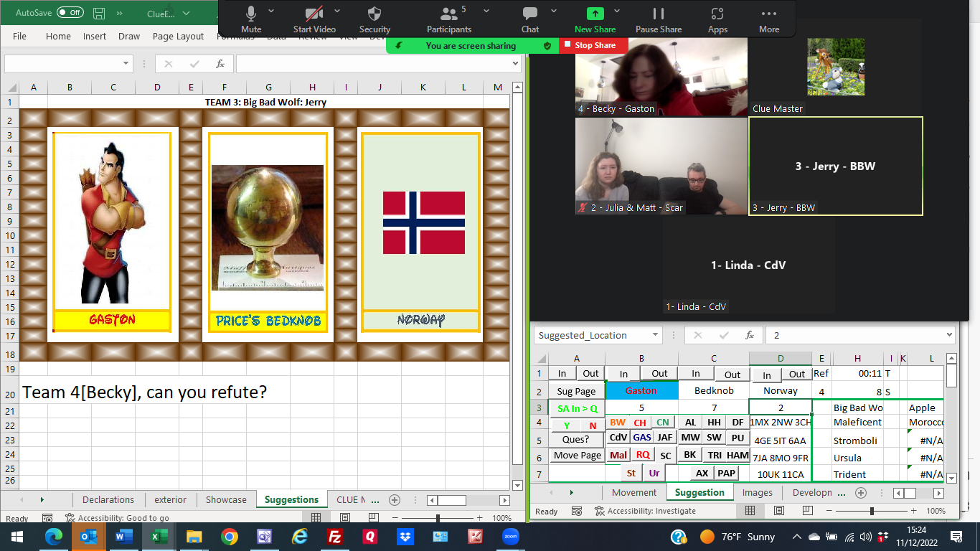Open Chat options arrow
The image size is (980, 551).
click(x=554, y=11)
